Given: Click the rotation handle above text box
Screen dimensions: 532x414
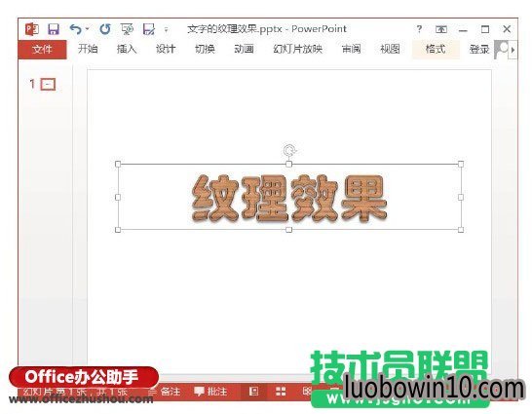Looking at the screenshot, I should coord(289,150).
